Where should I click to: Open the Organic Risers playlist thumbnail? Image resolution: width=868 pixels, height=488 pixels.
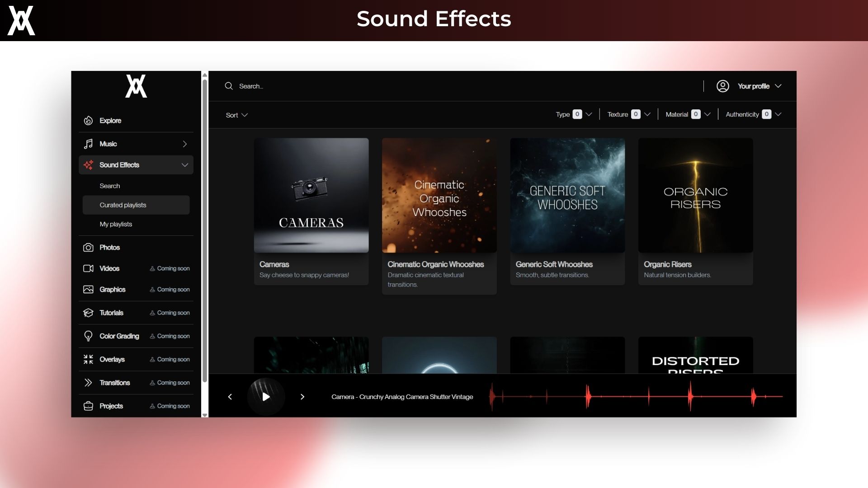coord(695,195)
